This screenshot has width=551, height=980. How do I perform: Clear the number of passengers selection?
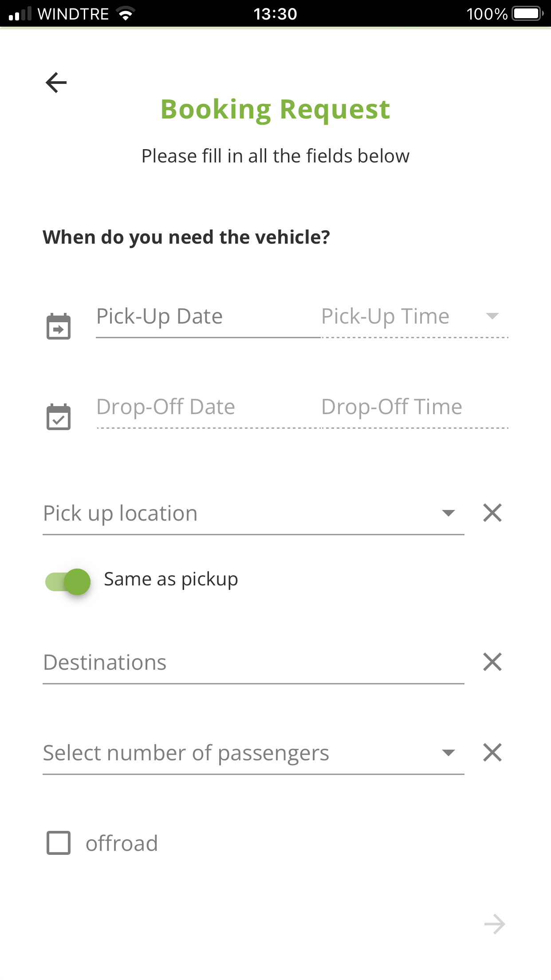[x=492, y=752]
